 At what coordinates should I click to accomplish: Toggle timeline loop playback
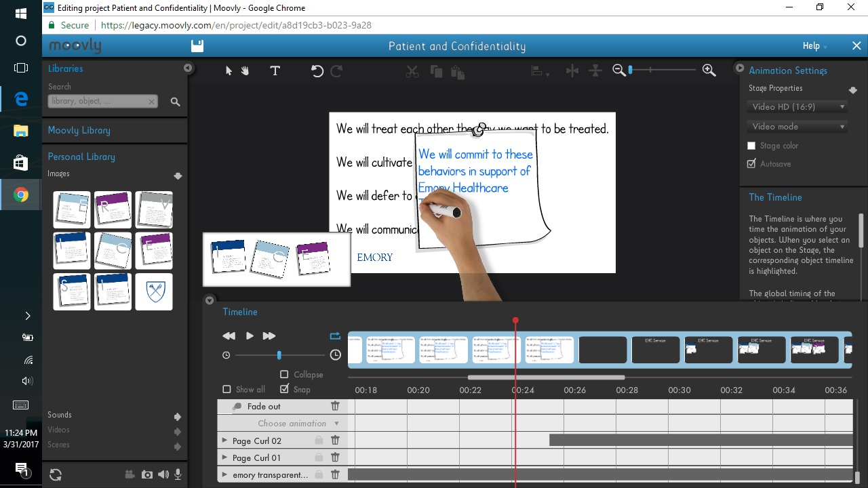(x=335, y=335)
